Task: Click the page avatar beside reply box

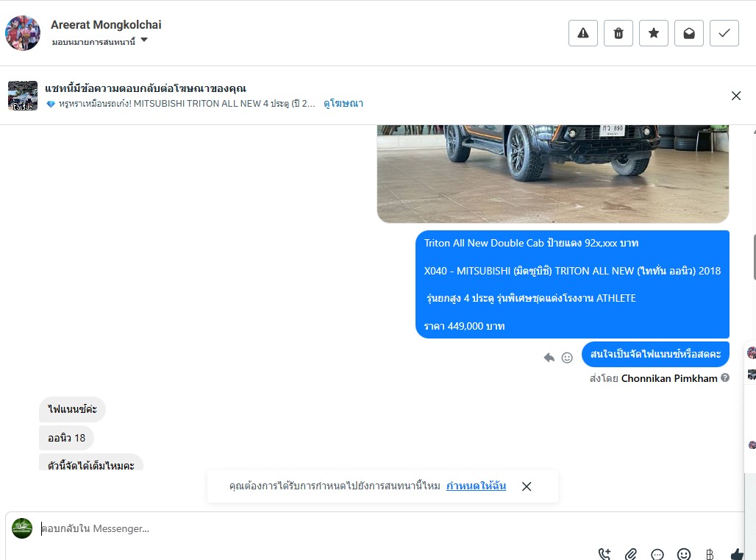Action: 22,528
